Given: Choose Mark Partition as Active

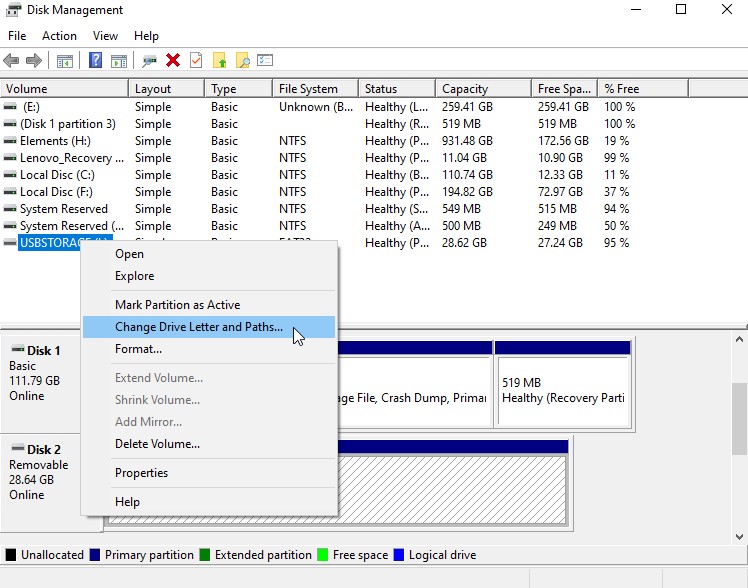Looking at the screenshot, I should pyautogui.click(x=177, y=305).
